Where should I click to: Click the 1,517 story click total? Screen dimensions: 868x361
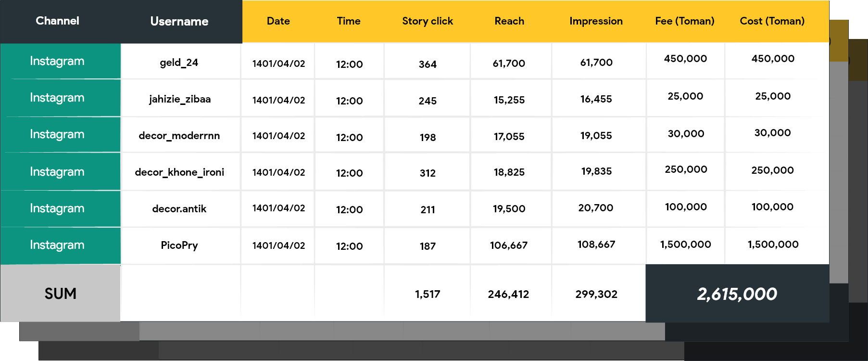coord(427,294)
